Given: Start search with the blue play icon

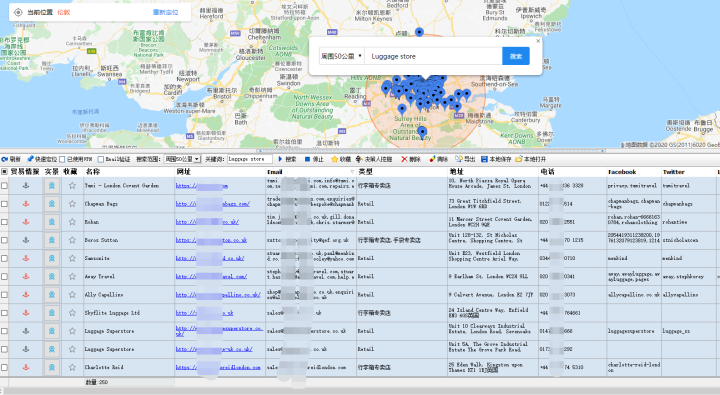Looking at the screenshot, I should (280, 159).
